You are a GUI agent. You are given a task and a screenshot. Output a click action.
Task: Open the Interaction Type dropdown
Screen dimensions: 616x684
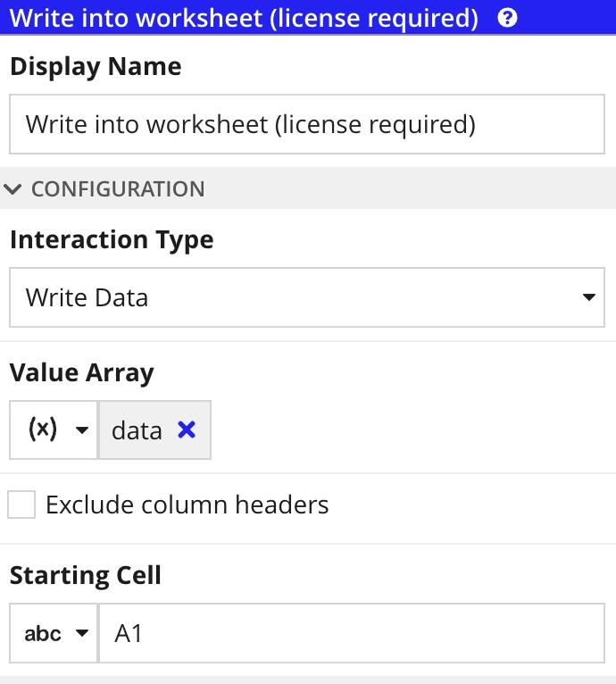307,297
